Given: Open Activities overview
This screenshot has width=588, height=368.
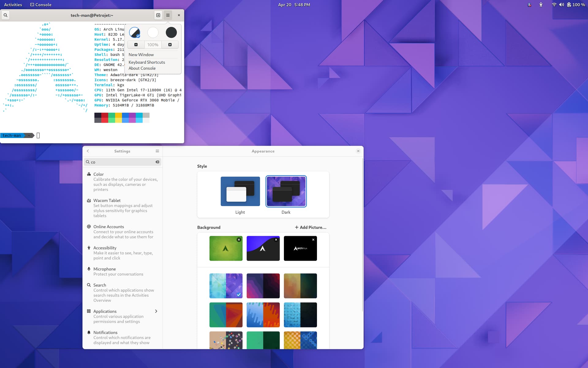Looking at the screenshot, I should click(x=13, y=5).
